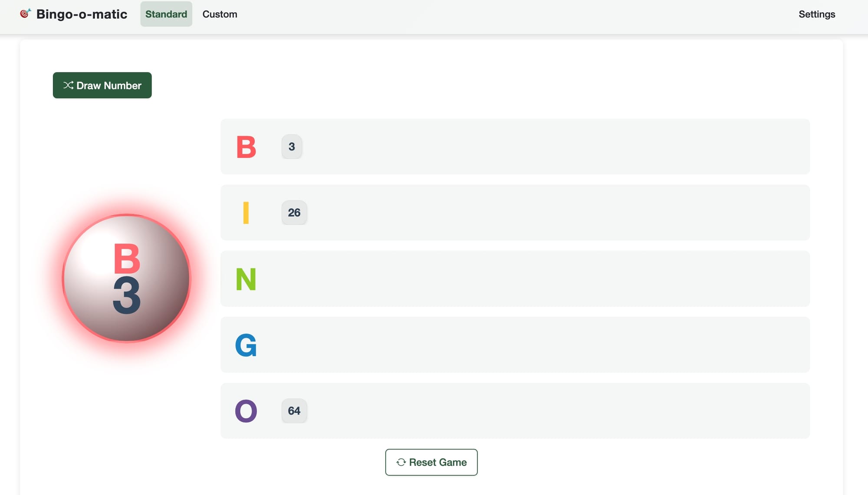
Task: Draw a new bingo number
Action: click(102, 85)
